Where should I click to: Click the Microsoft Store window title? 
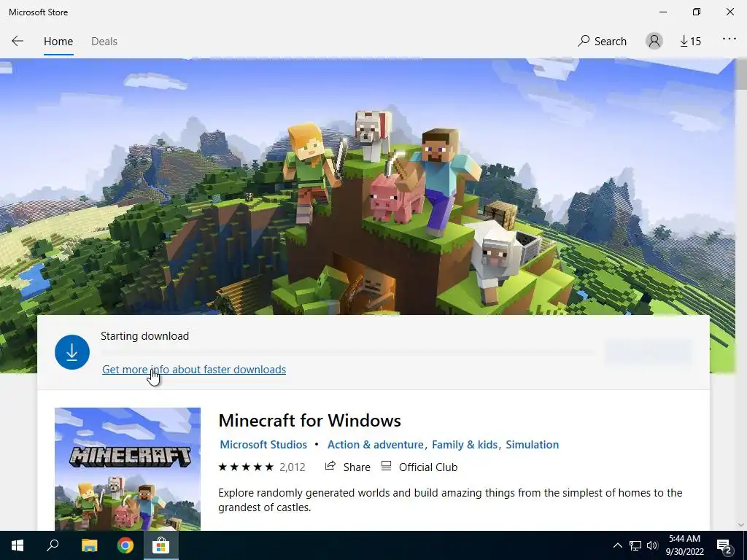tap(38, 12)
